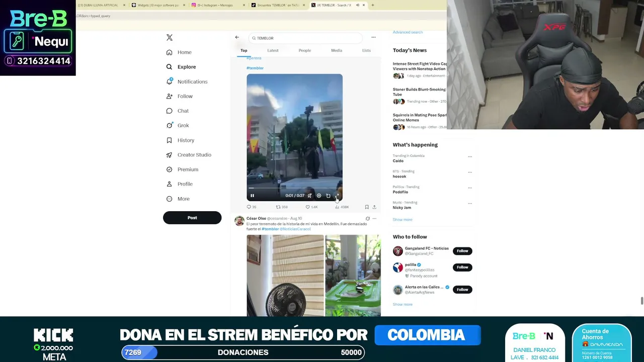This screenshot has height=362, width=644.
Task: Switch to the People tab
Action: (305, 50)
